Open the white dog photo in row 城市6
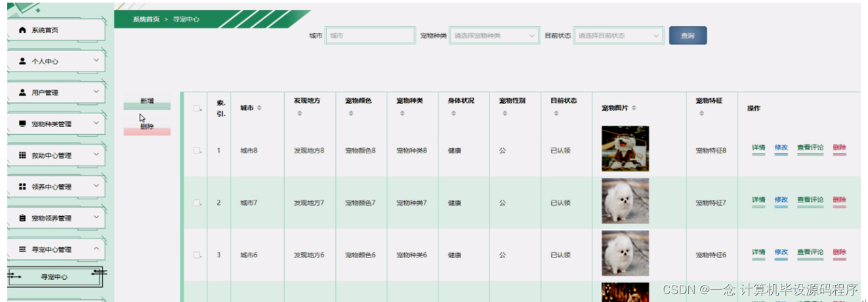Viewport: 868px width, 302px height. (x=625, y=253)
